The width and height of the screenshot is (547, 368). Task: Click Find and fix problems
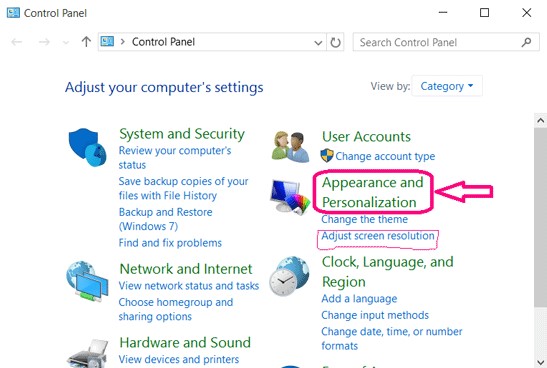170,243
